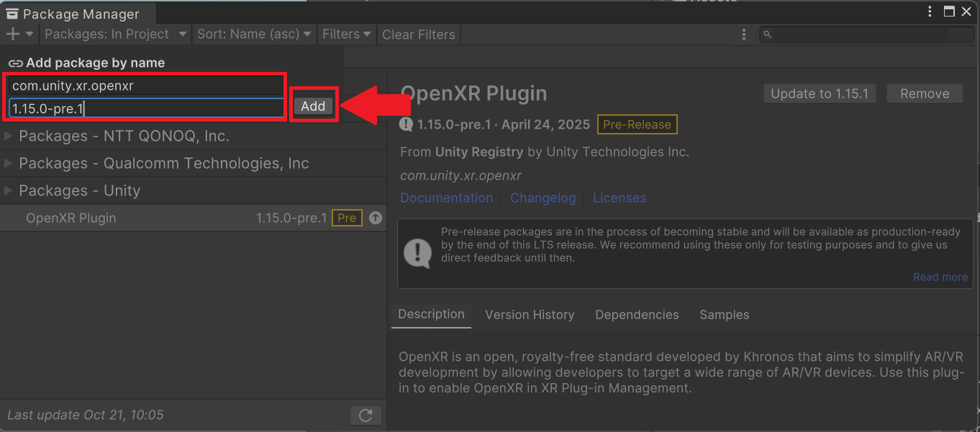The height and width of the screenshot is (432, 980).
Task: Click the warning icon beside version 1.15.0-pre.1
Action: point(406,124)
